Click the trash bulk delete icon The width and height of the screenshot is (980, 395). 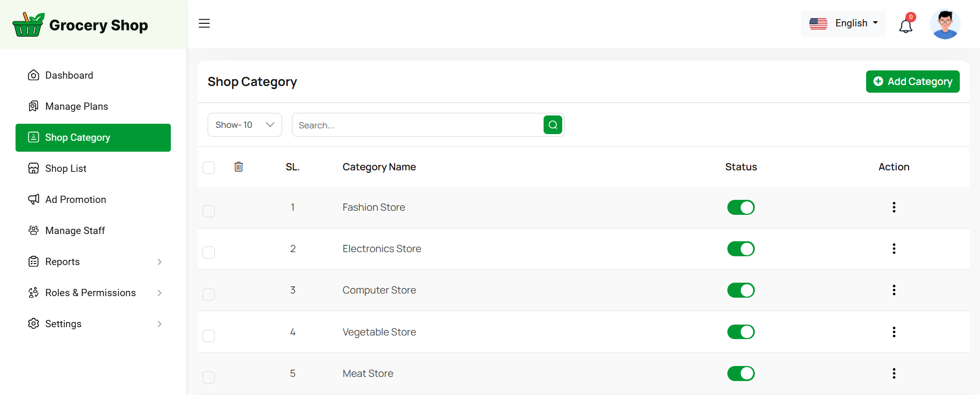239,167
